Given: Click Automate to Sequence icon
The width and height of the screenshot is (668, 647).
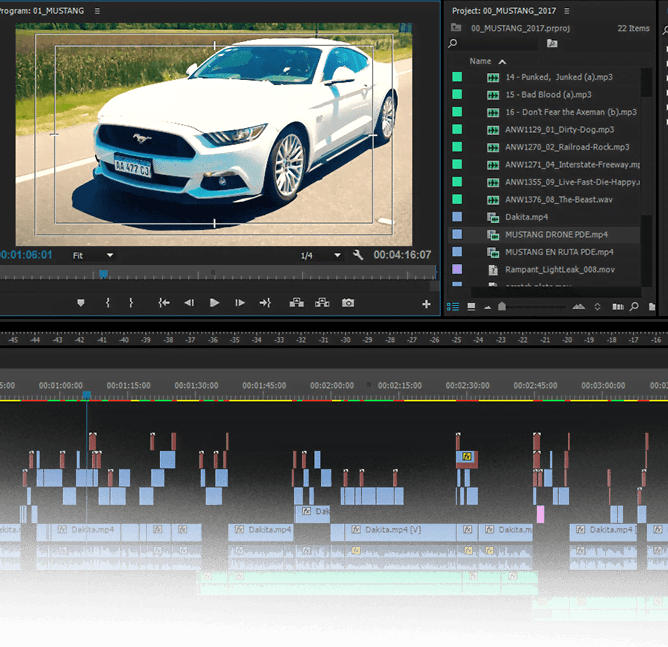Looking at the screenshot, I should (x=618, y=307).
